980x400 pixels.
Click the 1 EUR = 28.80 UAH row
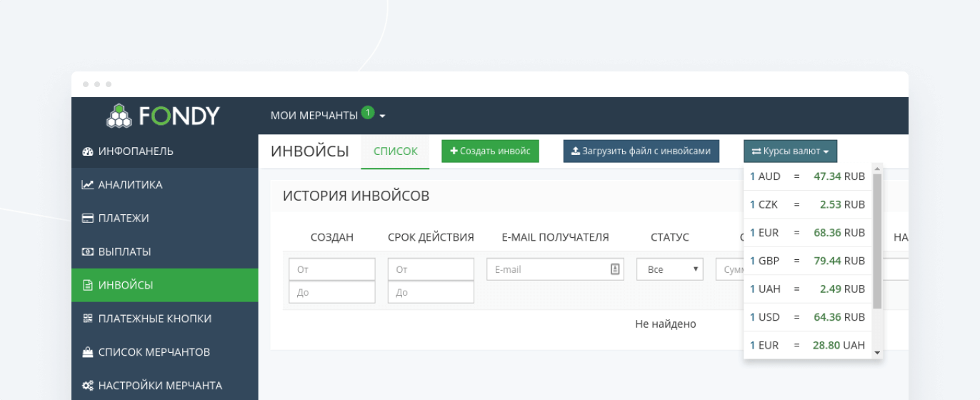point(808,345)
